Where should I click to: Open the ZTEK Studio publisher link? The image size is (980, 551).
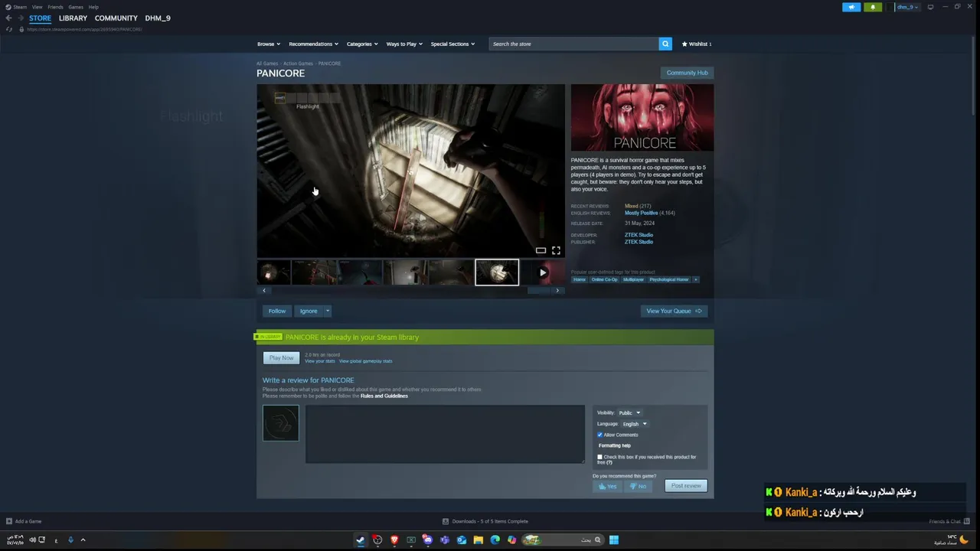tap(639, 242)
